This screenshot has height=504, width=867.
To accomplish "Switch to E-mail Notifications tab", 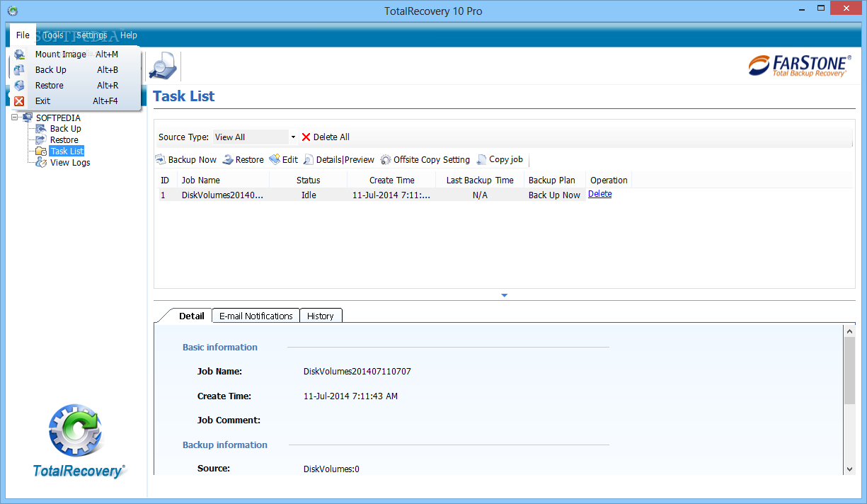I will click(256, 316).
